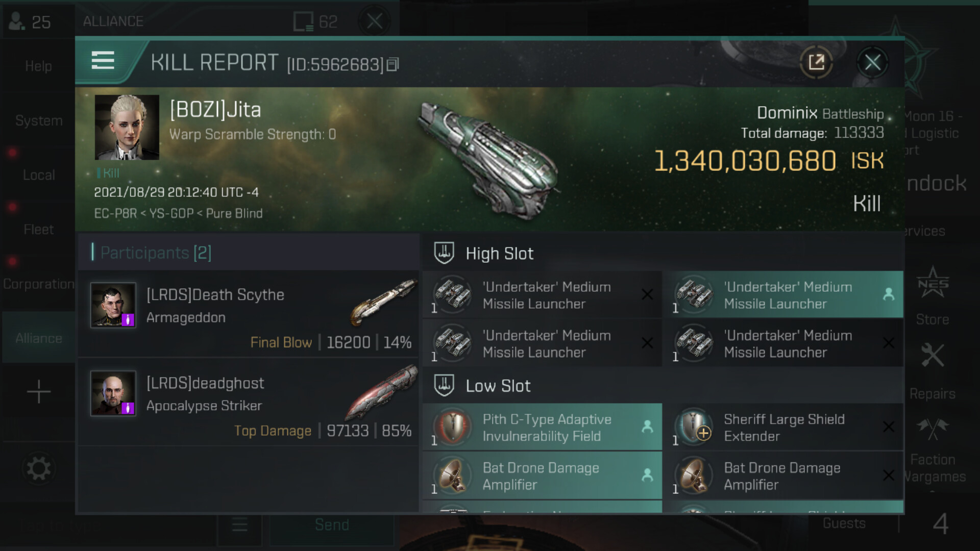View Death Scythe participant portrait

113,305
